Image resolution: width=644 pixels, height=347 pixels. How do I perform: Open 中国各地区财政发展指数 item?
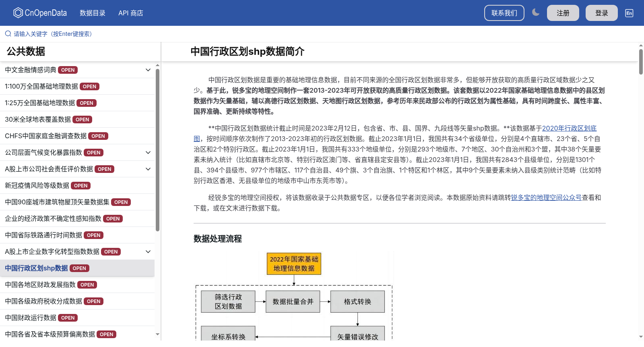(77, 285)
